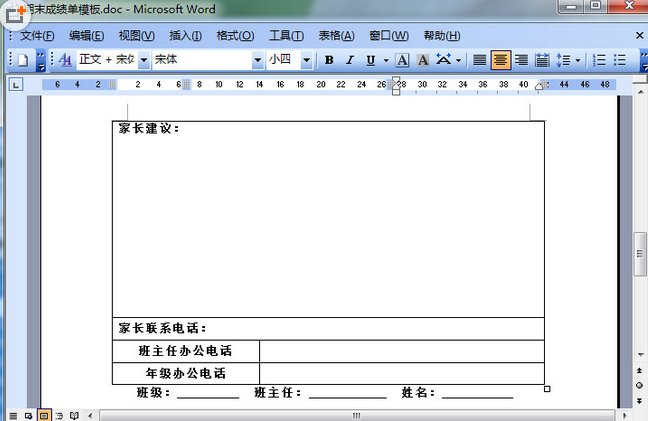Click the 年级办公电话 cell
Screen dimensions: 648x421
186,373
